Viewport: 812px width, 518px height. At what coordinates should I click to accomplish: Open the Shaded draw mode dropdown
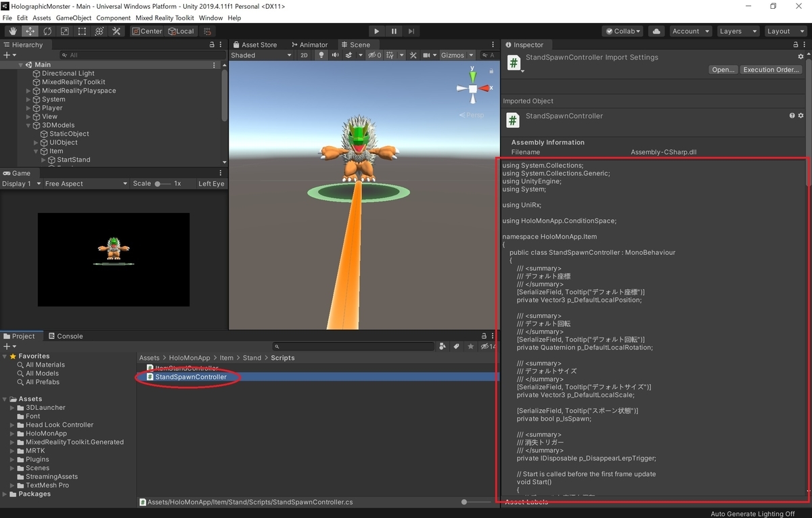(x=261, y=55)
